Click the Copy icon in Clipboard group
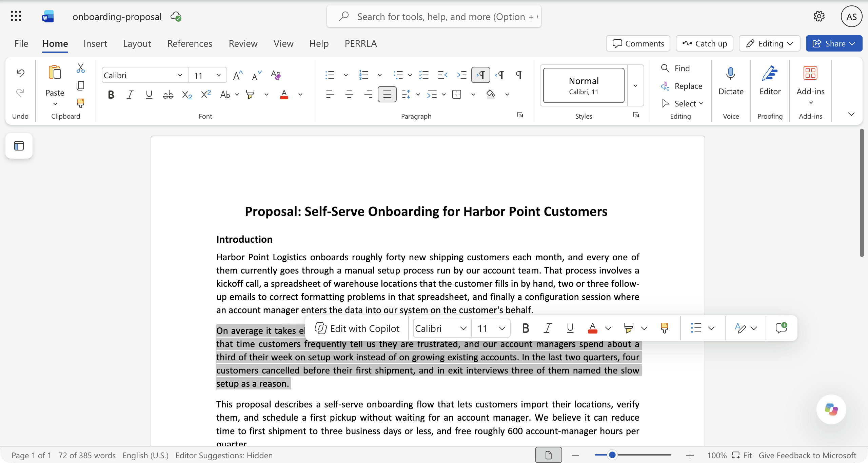 point(80,86)
